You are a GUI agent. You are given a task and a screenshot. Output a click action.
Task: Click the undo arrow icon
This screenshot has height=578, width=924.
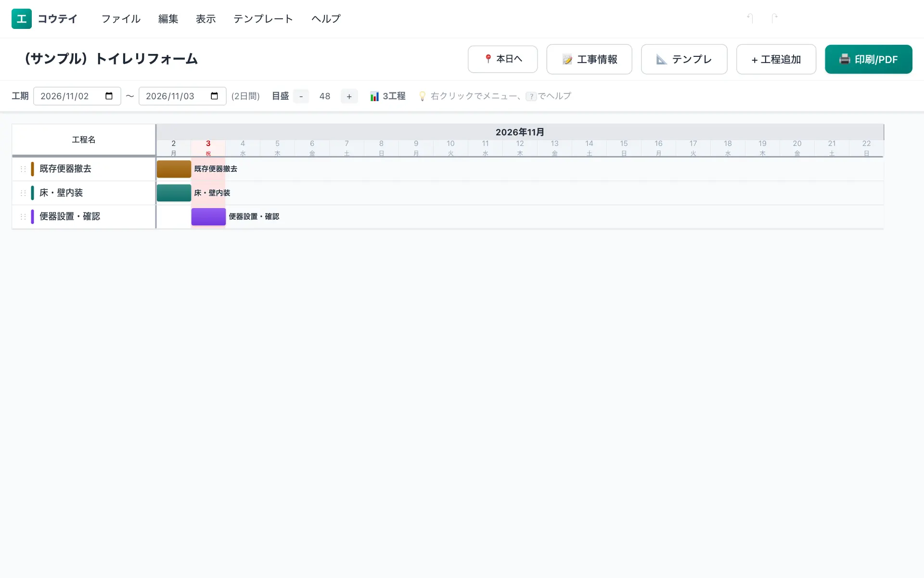coord(750,18)
